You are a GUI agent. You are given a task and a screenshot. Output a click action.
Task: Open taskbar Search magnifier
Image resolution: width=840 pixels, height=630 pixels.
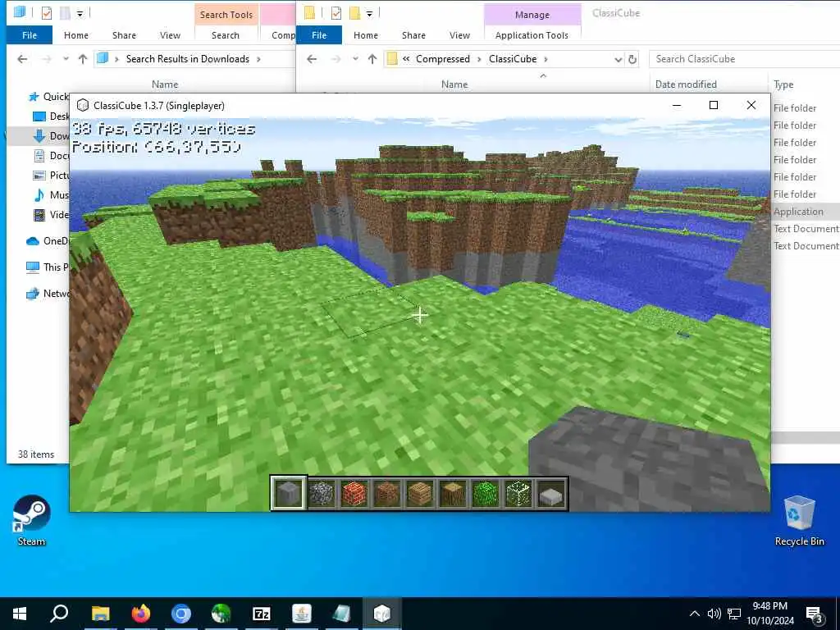pos(59,614)
